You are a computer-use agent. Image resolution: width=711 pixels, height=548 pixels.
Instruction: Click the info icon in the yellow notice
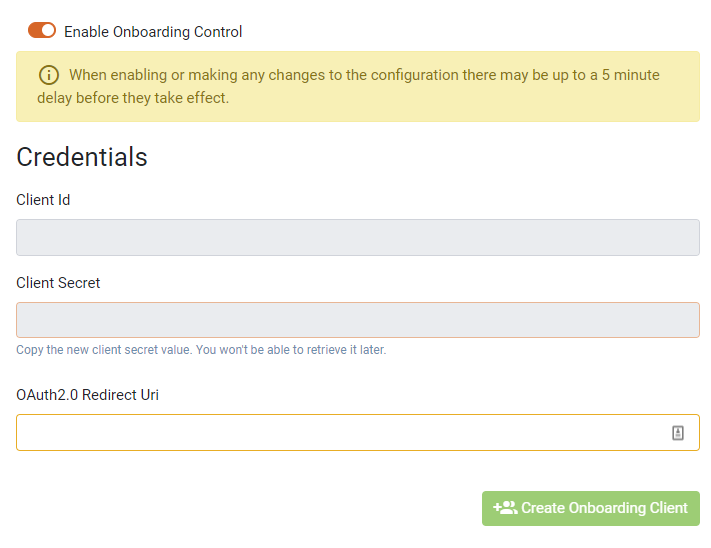(48, 75)
